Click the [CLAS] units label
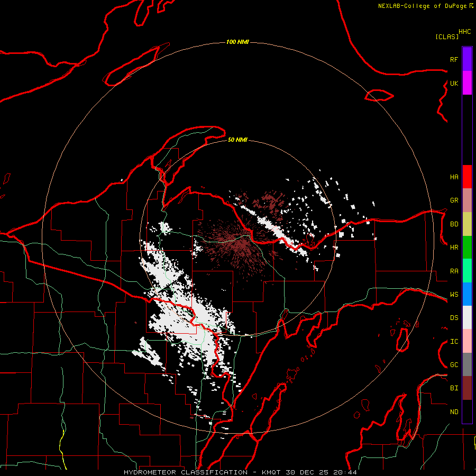This screenshot has height=476, width=476. tap(447, 36)
